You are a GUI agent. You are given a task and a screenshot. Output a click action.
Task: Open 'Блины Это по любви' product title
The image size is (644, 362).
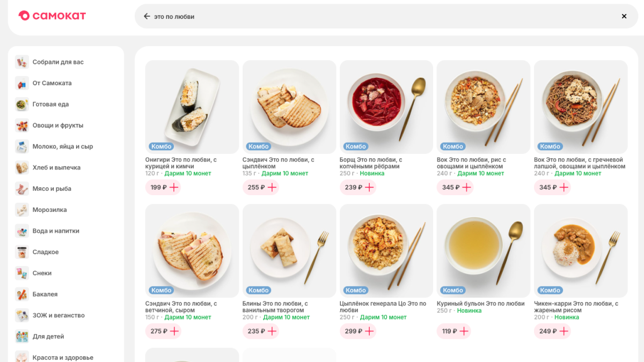[x=275, y=307]
